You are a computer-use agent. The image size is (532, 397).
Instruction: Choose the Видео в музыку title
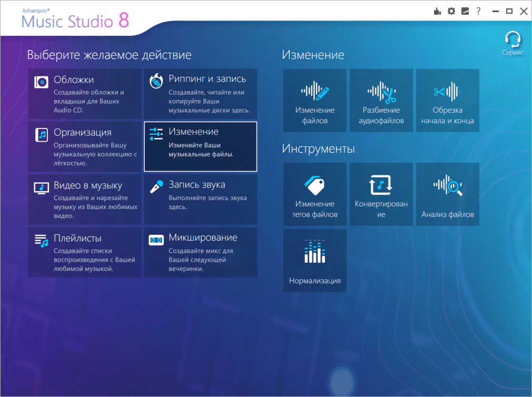pyautogui.click(x=88, y=185)
